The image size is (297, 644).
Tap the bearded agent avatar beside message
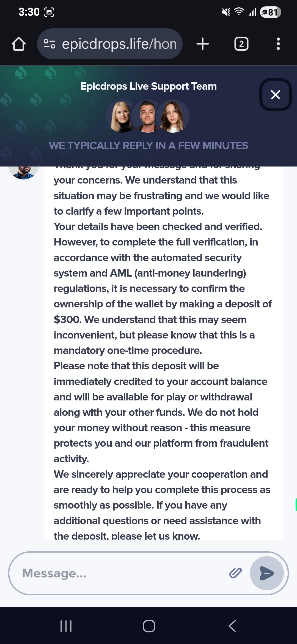[x=24, y=171]
